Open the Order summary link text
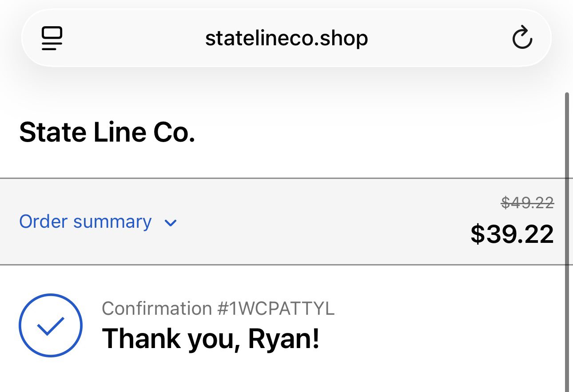 (85, 222)
